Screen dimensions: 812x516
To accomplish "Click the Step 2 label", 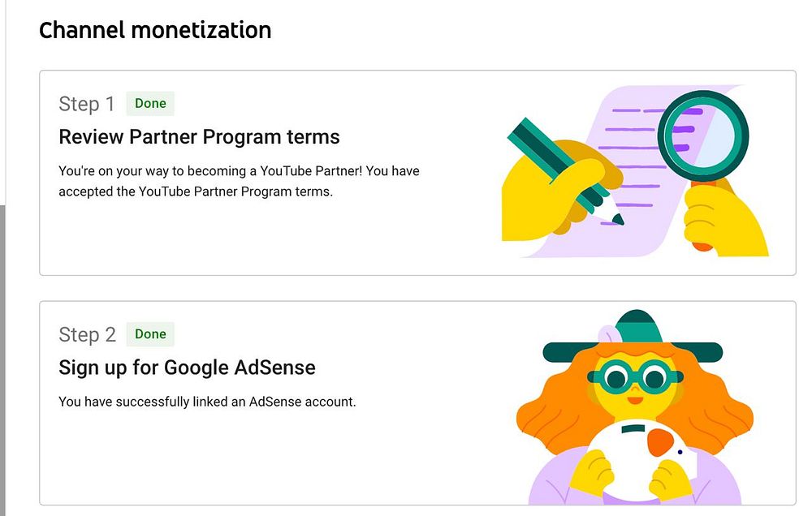I will (x=87, y=334).
